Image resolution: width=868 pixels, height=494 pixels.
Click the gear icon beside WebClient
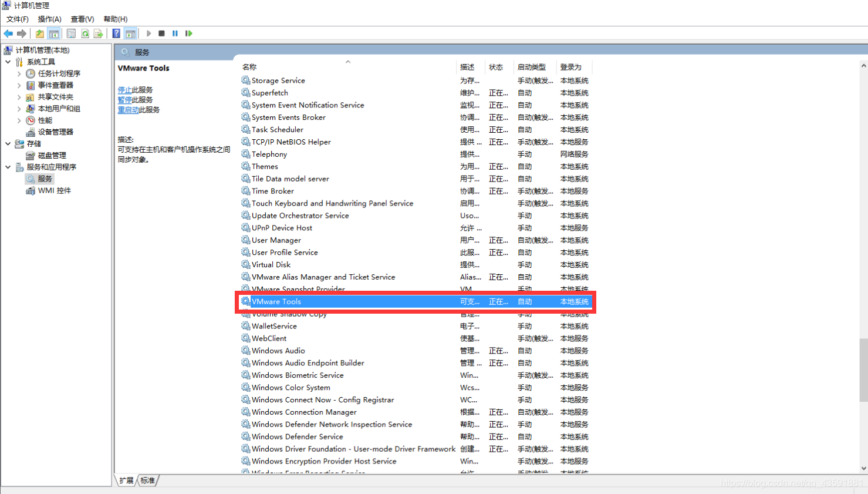(x=246, y=338)
